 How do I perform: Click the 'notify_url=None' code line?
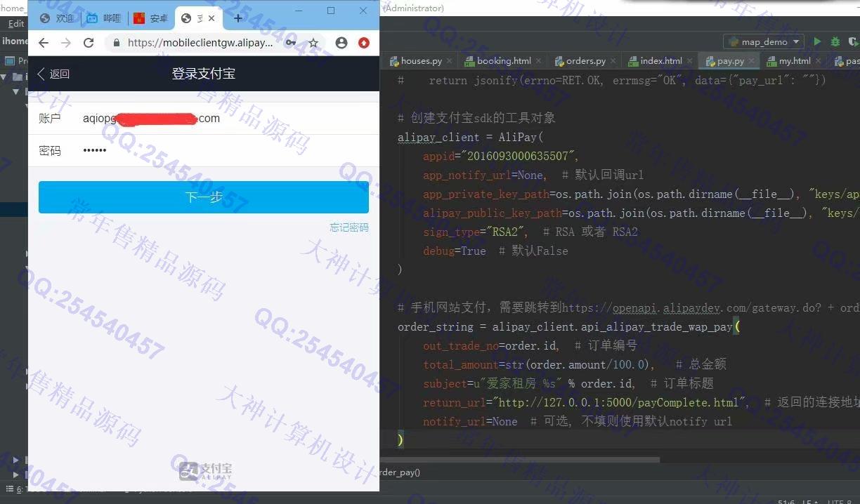[x=577, y=421]
